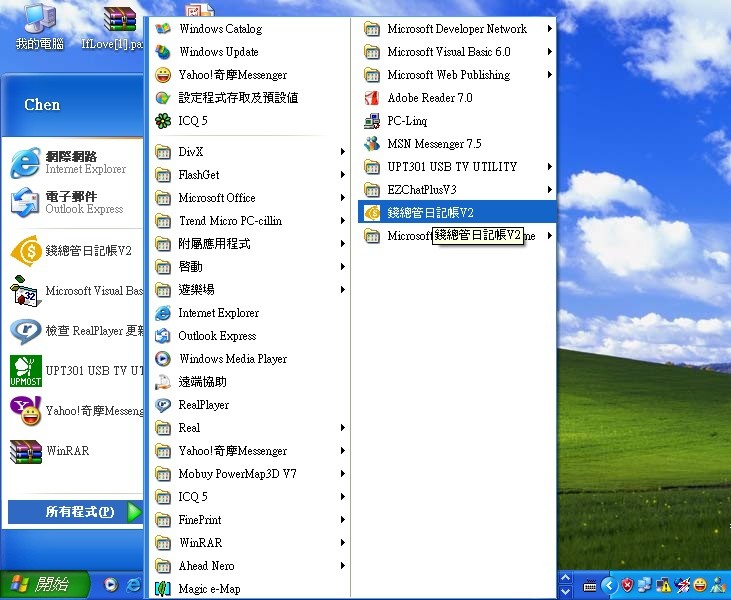
Task: Open 我的電腦 desktop icon
Action: coord(39,26)
